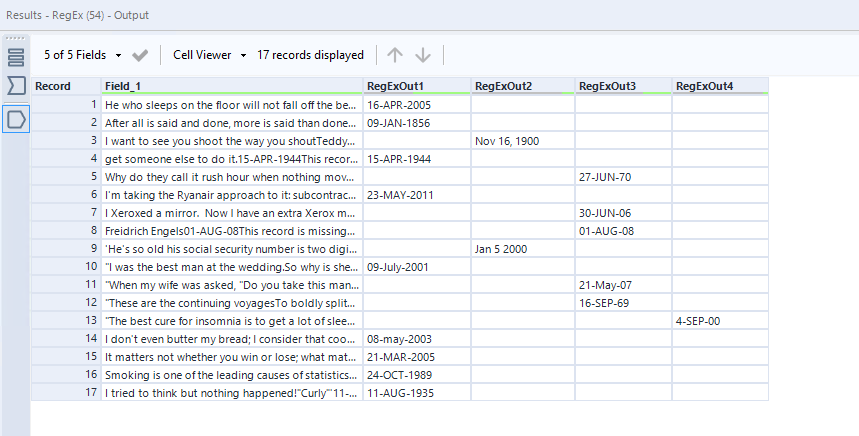Open the 5 of 5 Fields dropdown

click(x=84, y=55)
